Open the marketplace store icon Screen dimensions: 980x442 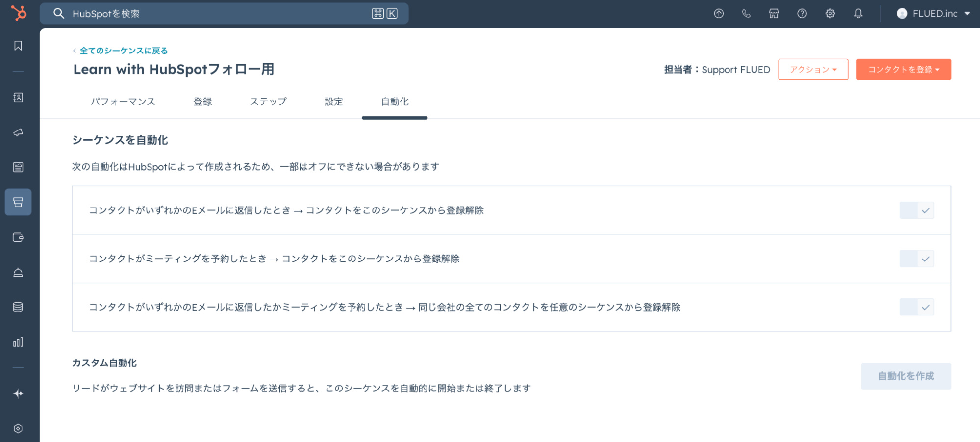point(774,14)
